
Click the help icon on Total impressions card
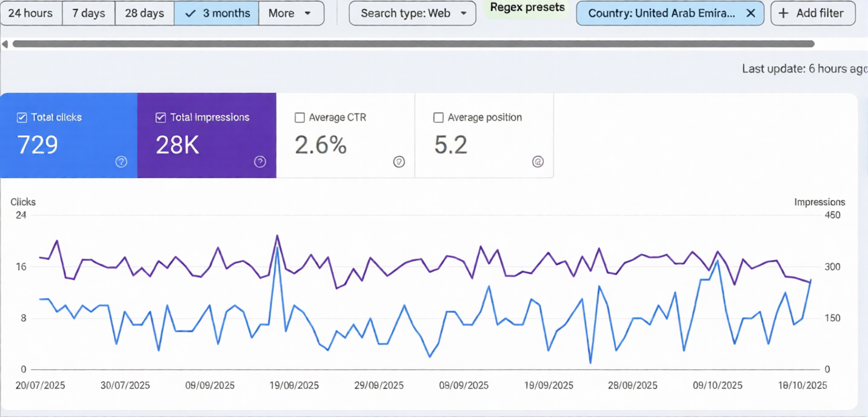coord(260,162)
